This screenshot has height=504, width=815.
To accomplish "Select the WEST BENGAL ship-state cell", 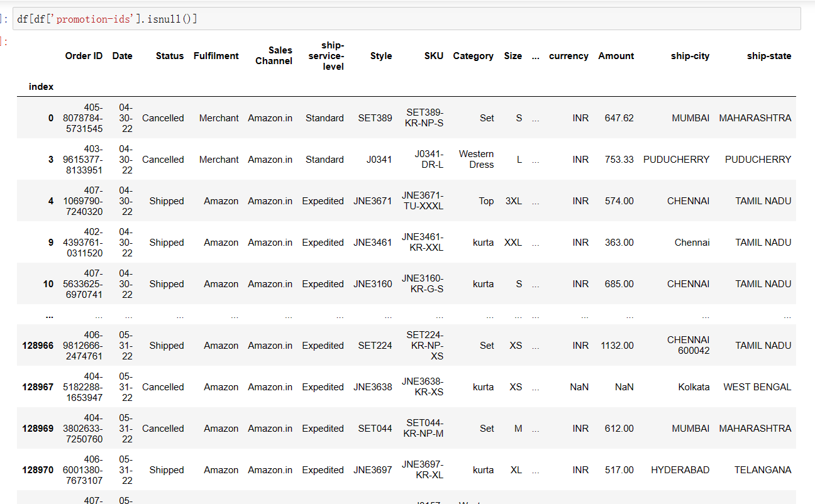I will point(757,387).
